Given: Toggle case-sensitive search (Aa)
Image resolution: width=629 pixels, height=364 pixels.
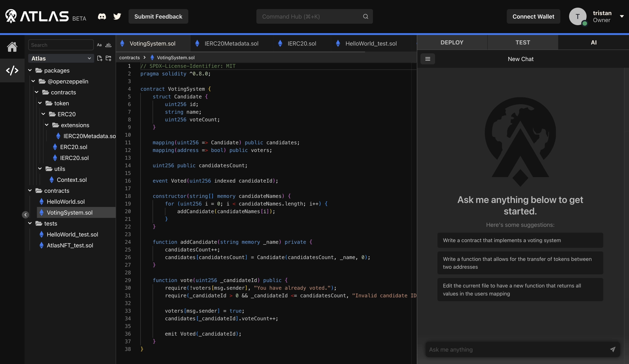Looking at the screenshot, I should [x=99, y=45].
